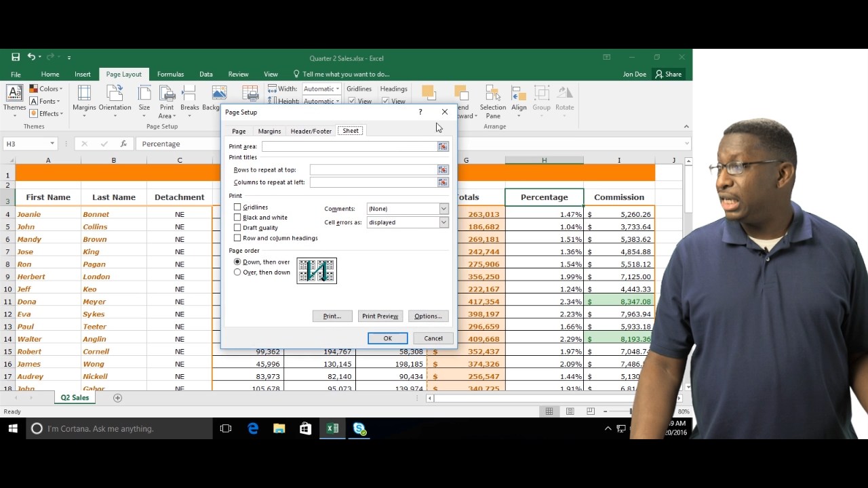Select the Q2 Sales sheet tab

coord(75,398)
